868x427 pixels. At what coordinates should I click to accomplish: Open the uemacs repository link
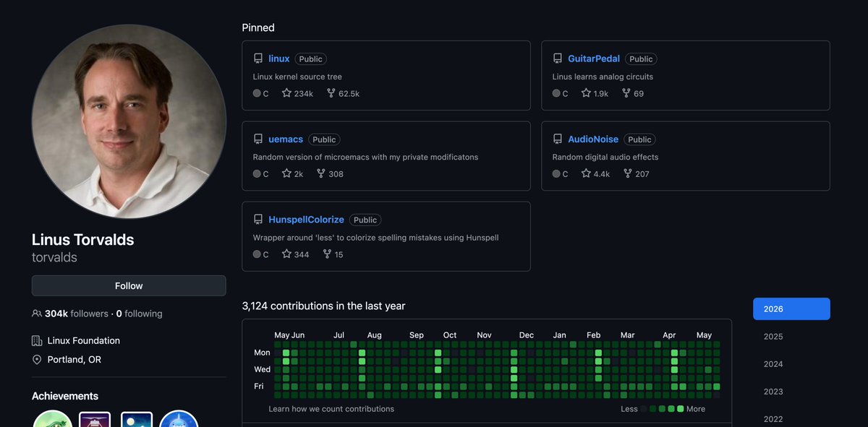[286, 139]
